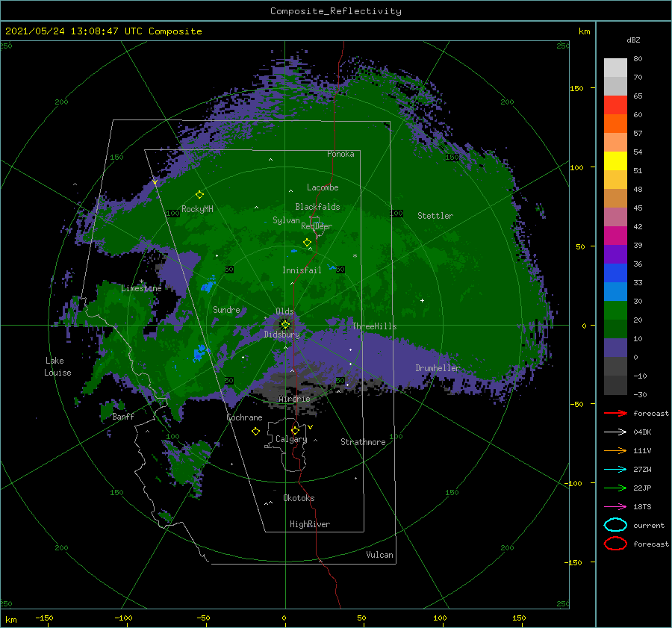The width and height of the screenshot is (672, 628).
Task: Click the Lake Louise label
Action: coord(57,367)
